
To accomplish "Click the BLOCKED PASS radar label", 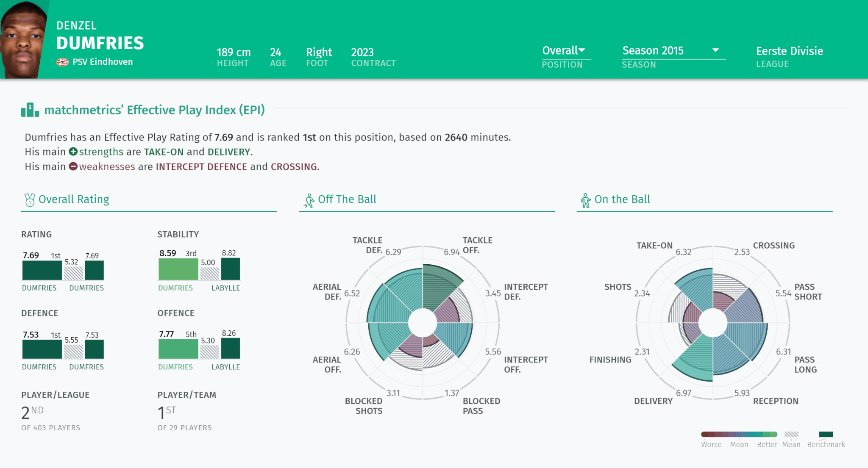I will [481, 406].
